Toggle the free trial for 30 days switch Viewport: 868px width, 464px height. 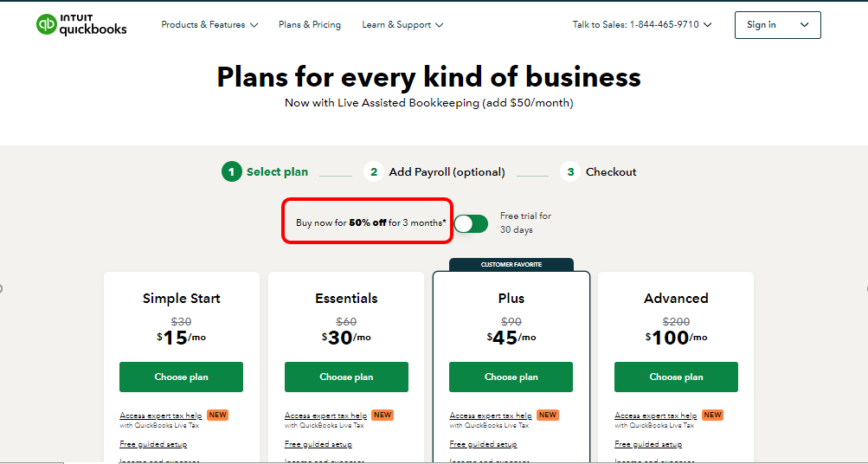coord(471,223)
